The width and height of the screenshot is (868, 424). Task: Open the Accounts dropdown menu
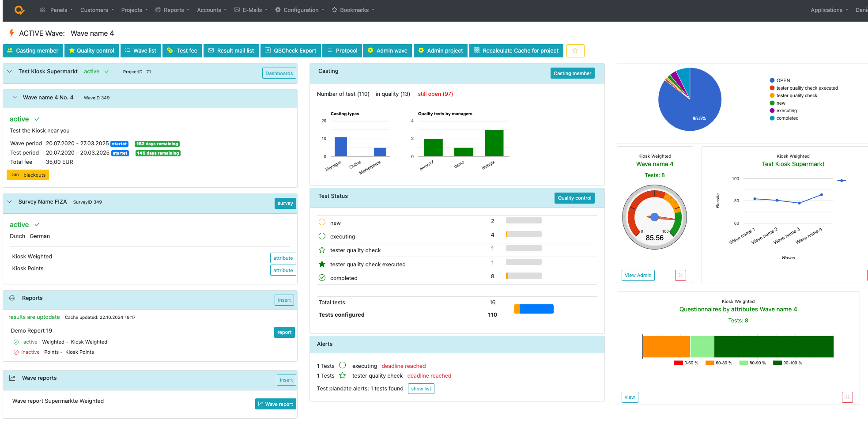212,10
